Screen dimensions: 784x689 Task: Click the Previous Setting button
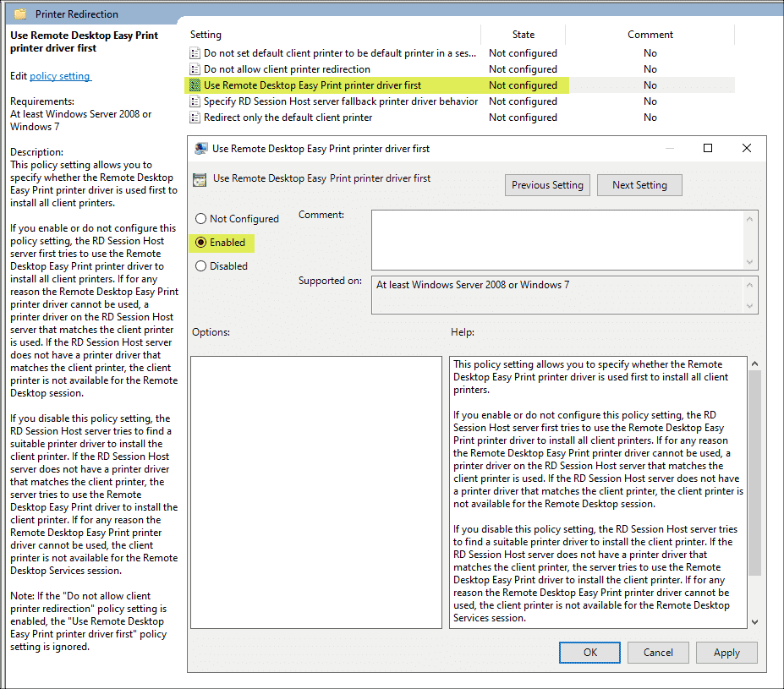point(547,184)
